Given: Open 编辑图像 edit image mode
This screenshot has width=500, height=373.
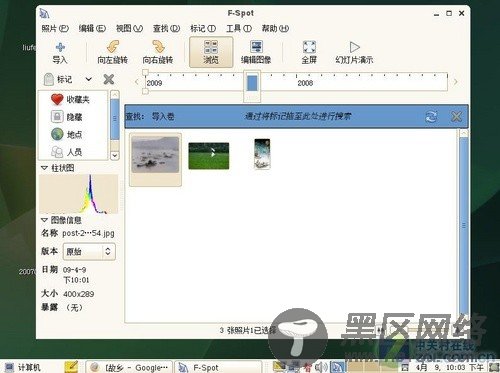Looking at the screenshot, I should [x=256, y=53].
